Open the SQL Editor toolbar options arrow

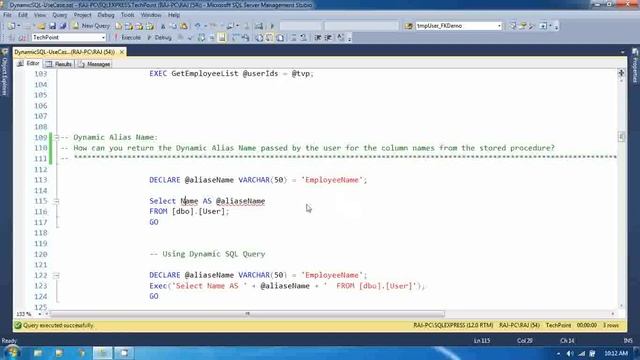(x=349, y=38)
